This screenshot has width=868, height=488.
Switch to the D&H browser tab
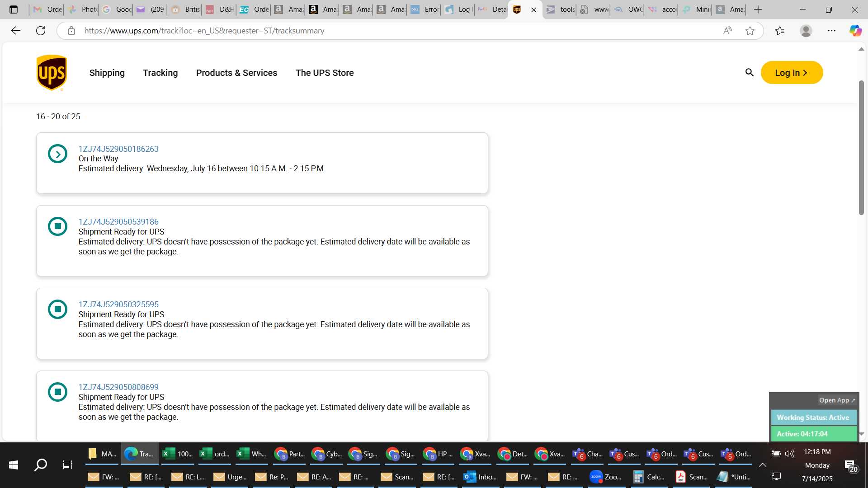[219, 9]
